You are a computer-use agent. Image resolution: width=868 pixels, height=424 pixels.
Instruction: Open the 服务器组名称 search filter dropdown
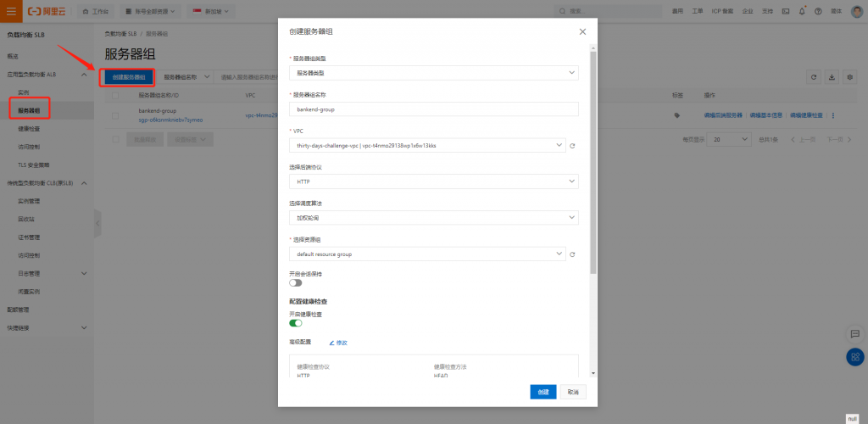pos(186,77)
